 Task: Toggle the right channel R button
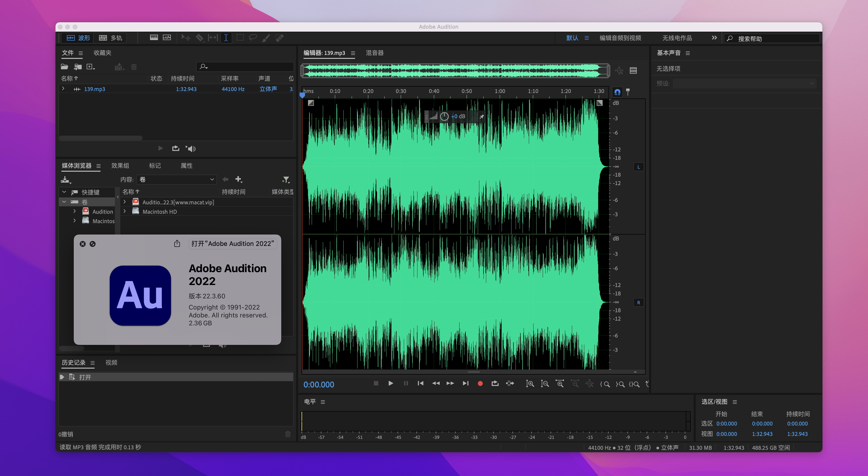pos(638,303)
